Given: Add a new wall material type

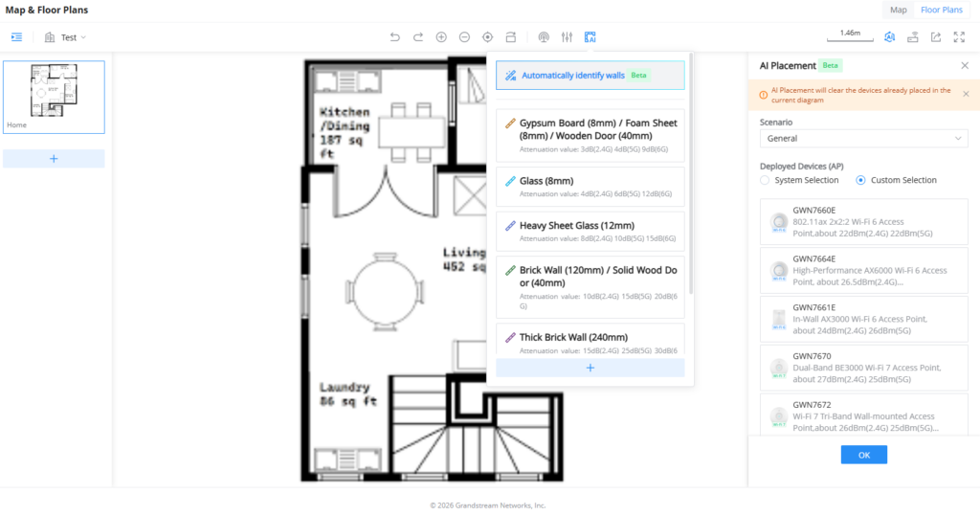Looking at the screenshot, I should [x=590, y=368].
